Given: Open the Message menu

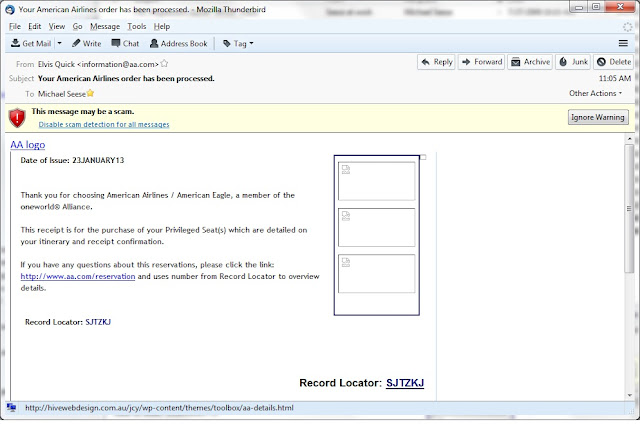Looking at the screenshot, I should (x=105, y=27).
